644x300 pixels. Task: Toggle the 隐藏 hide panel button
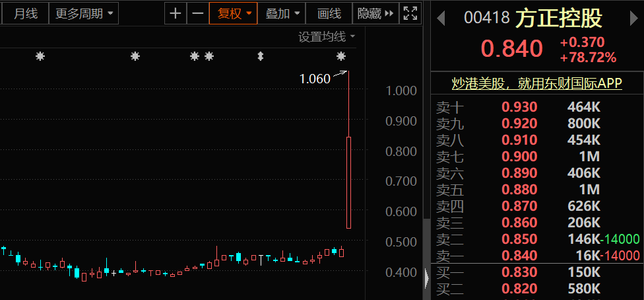coord(375,13)
